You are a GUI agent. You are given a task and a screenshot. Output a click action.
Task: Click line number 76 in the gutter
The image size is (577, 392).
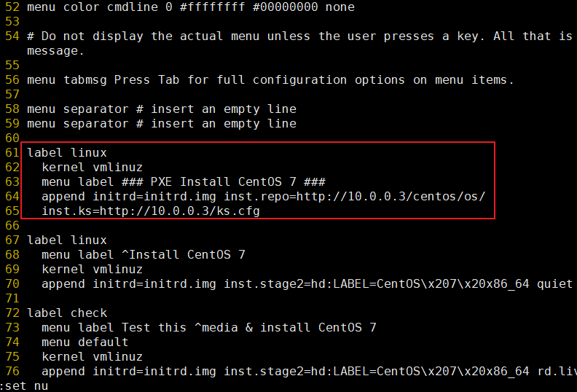(x=12, y=372)
